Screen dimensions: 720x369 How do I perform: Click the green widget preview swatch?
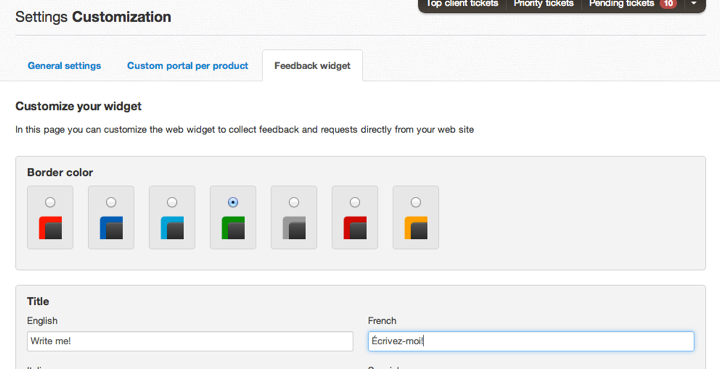(233, 228)
